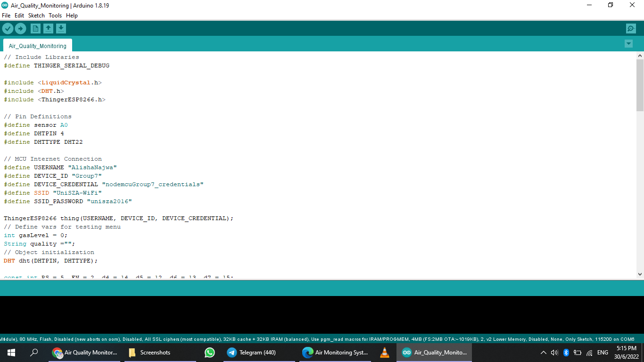Click the DEVICE_CREDENTIAL define line
This screenshot has width=644, height=362.
click(x=104, y=184)
